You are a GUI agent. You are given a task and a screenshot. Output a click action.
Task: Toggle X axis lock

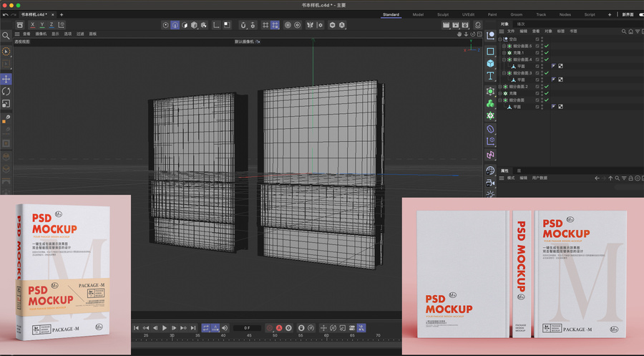[x=32, y=25]
